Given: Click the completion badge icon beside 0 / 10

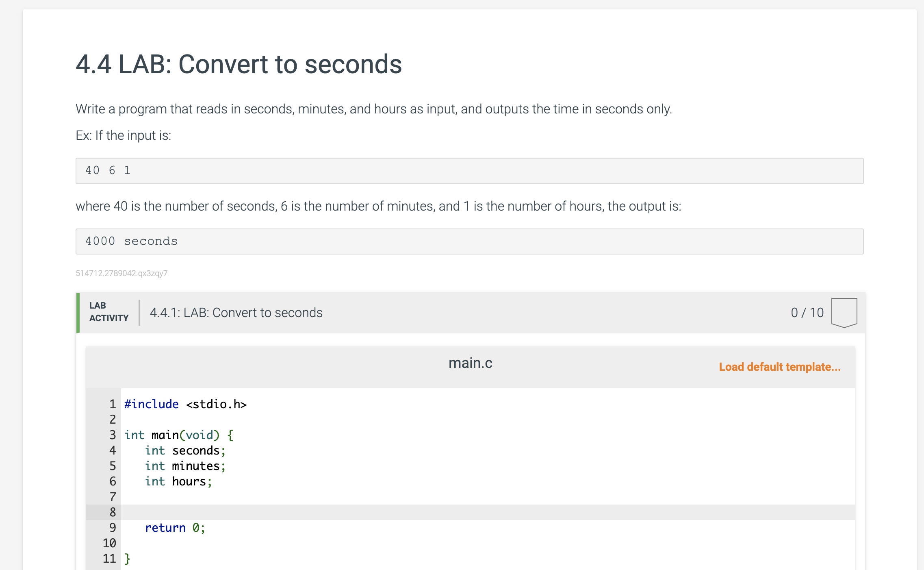Looking at the screenshot, I should click(844, 313).
